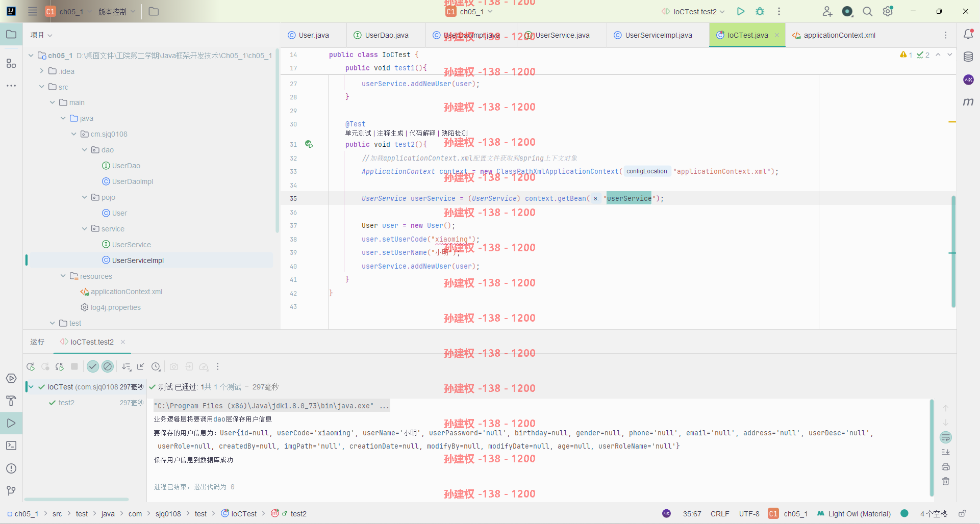The image size is (980, 524).
Task: Click the 注释生成 code lens link
Action: point(390,133)
